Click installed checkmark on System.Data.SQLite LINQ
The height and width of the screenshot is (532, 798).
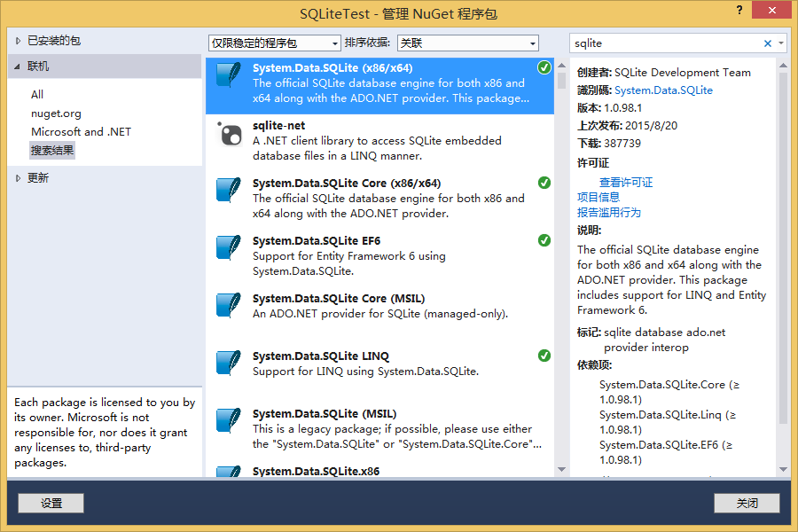(x=544, y=356)
